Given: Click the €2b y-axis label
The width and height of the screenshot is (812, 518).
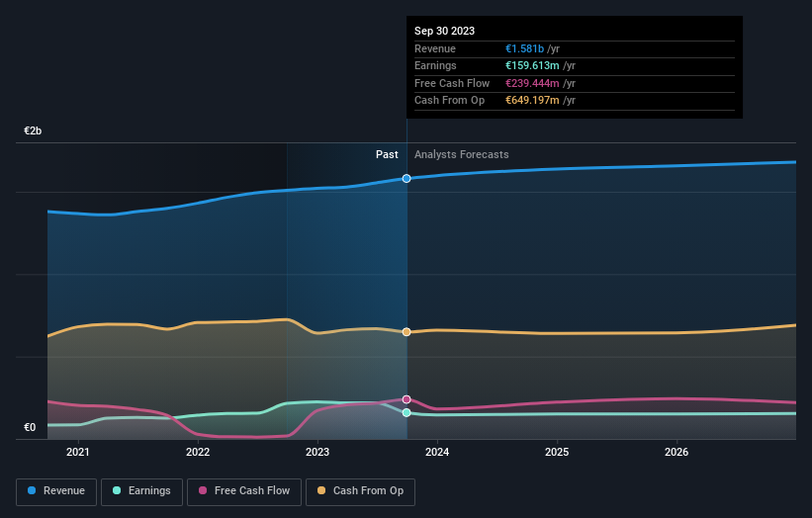Looking at the screenshot, I should (x=33, y=130).
